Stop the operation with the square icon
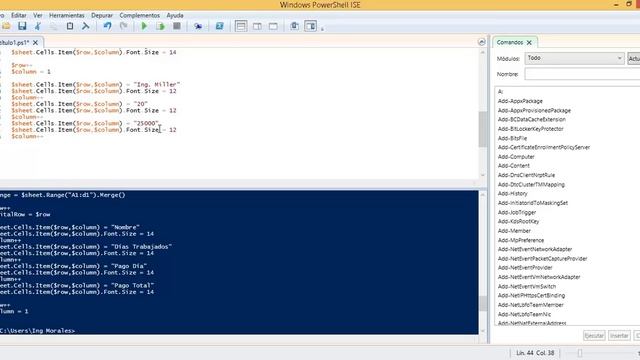This screenshot has height=360, width=640. (177, 26)
